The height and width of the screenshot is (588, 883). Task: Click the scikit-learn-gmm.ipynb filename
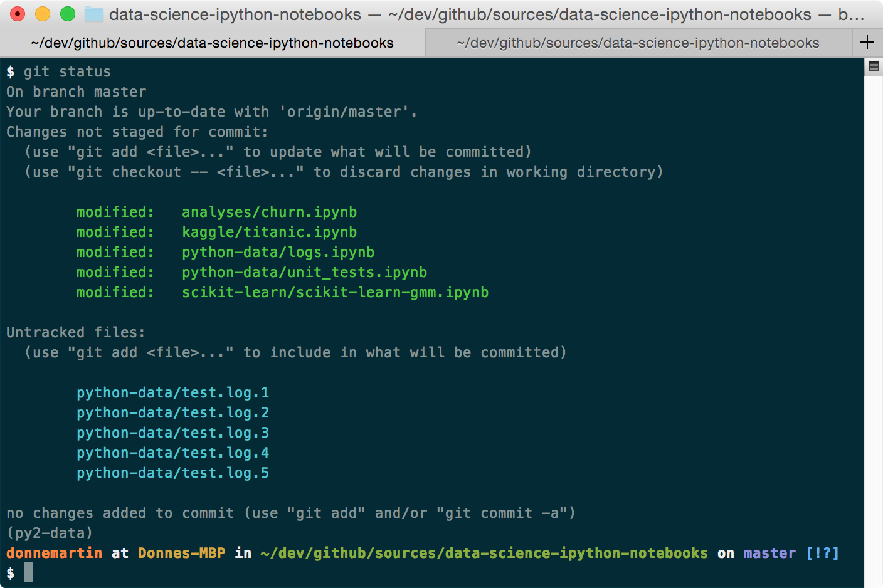point(335,292)
